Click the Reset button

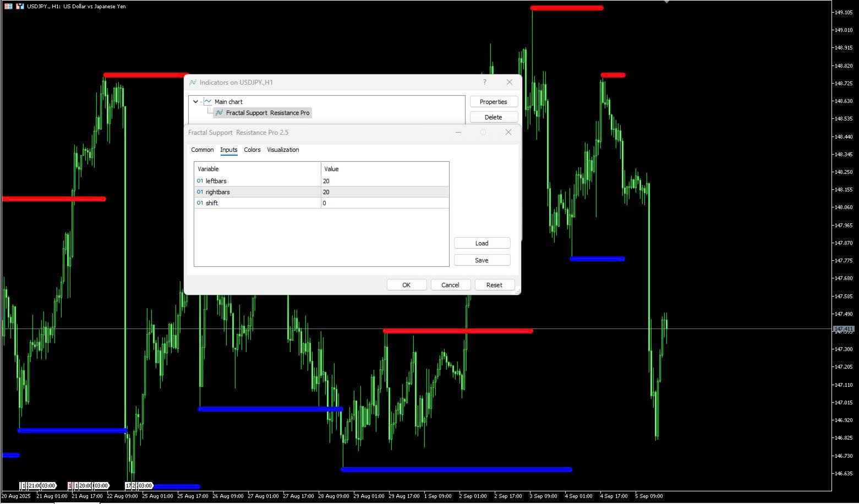click(x=494, y=285)
